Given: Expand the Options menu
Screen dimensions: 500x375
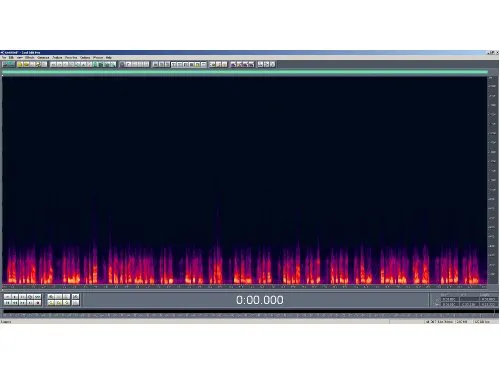Looking at the screenshot, I should point(85,58).
